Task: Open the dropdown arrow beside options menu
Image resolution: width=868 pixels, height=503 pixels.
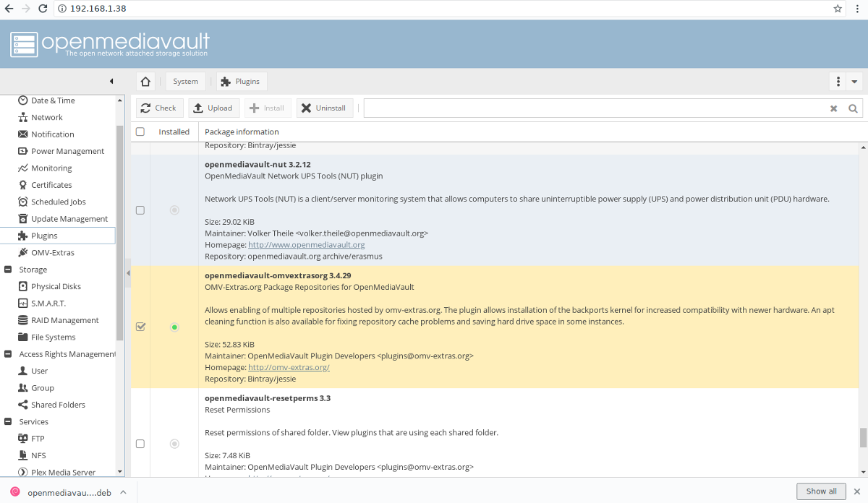Action: 854,81
